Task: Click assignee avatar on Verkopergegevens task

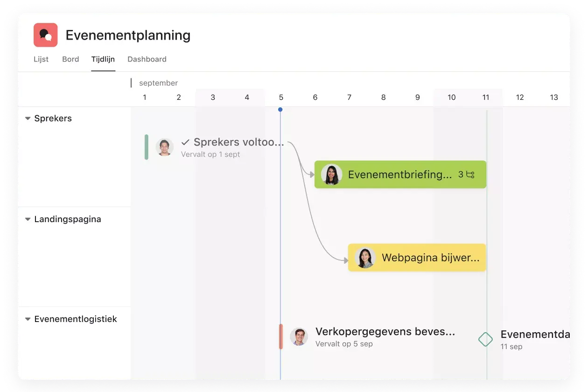Action: pos(299,336)
